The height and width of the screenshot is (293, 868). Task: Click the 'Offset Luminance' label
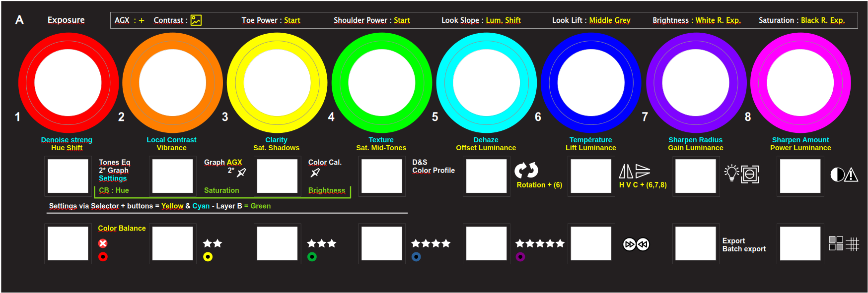click(486, 148)
